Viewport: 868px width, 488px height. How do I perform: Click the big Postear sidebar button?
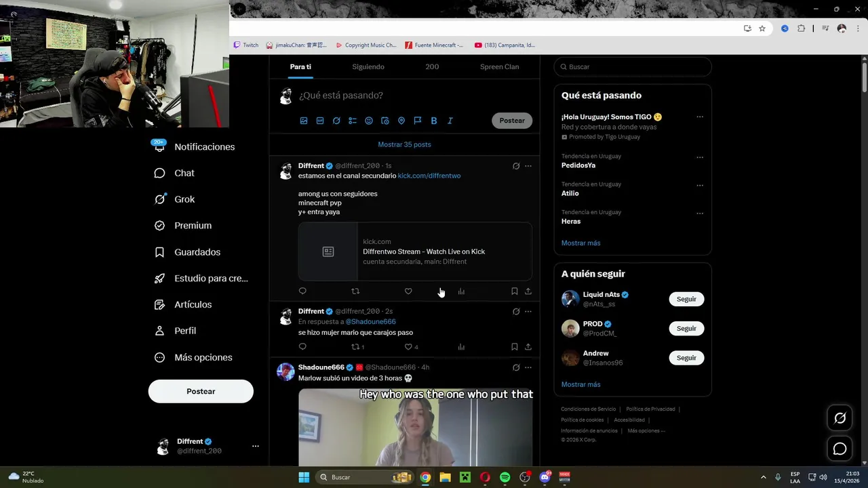coord(201,391)
